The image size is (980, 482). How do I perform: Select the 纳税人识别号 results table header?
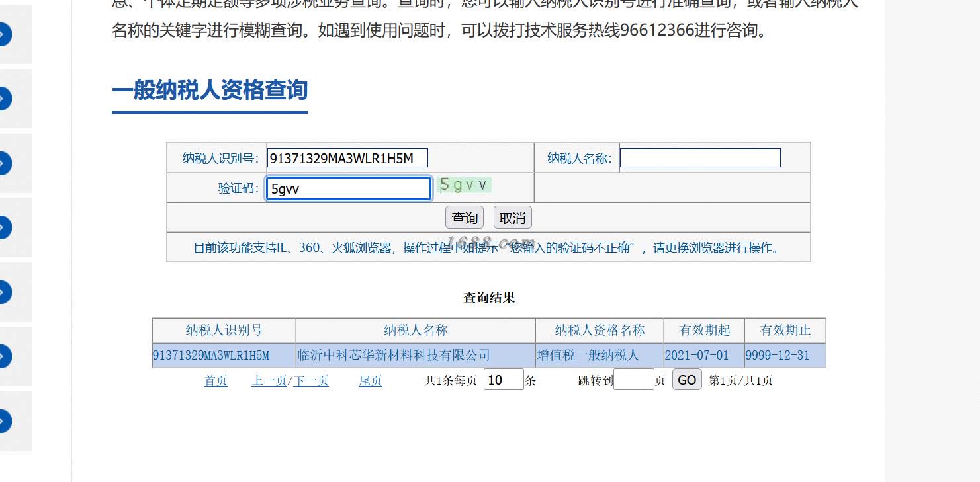pos(224,331)
